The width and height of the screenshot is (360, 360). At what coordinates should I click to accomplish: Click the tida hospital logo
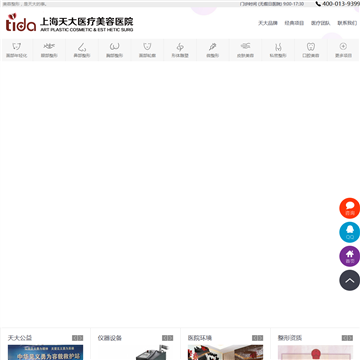coord(21,23)
